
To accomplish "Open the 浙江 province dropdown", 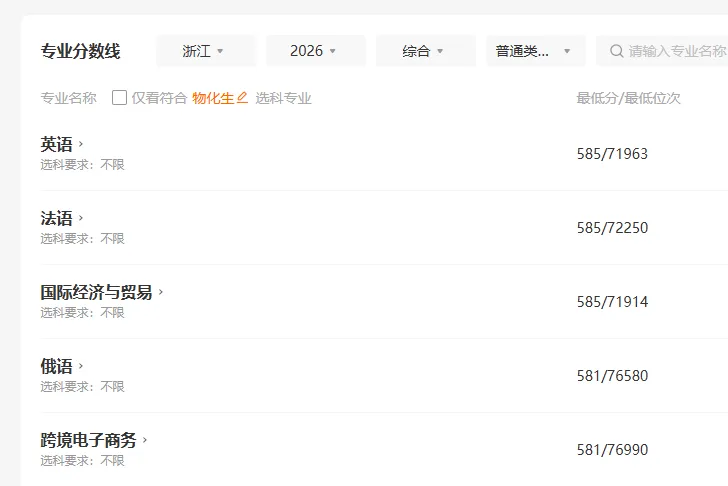I will pyautogui.click(x=206, y=51).
